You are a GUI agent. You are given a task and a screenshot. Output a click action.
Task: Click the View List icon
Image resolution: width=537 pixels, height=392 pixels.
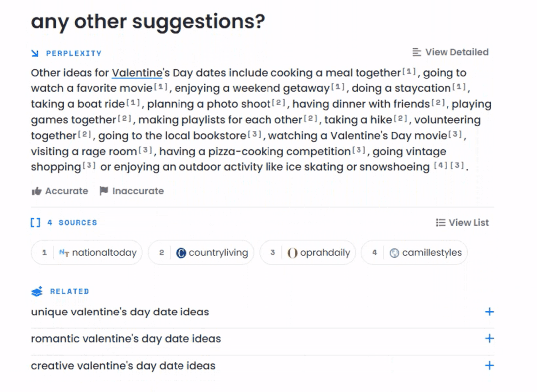coord(440,223)
